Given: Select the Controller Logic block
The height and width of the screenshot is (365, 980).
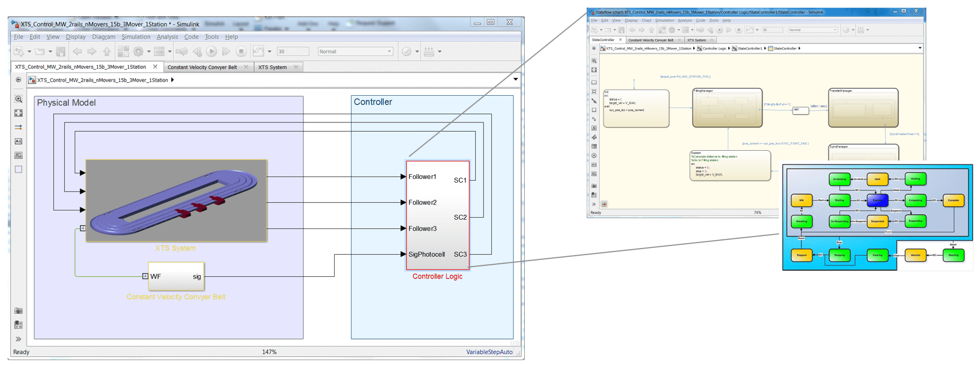Looking at the screenshot, I should click(x=437, y=215).
